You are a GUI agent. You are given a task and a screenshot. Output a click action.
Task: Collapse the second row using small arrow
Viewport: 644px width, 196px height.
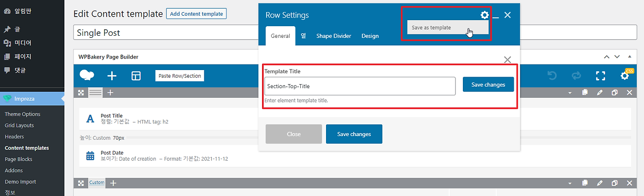570,183
